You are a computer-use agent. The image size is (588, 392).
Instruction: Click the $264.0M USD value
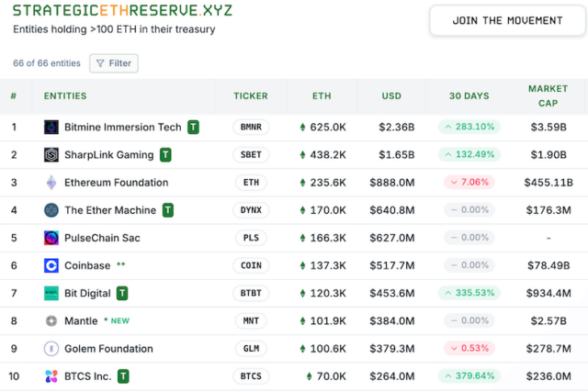click(392, 376)
